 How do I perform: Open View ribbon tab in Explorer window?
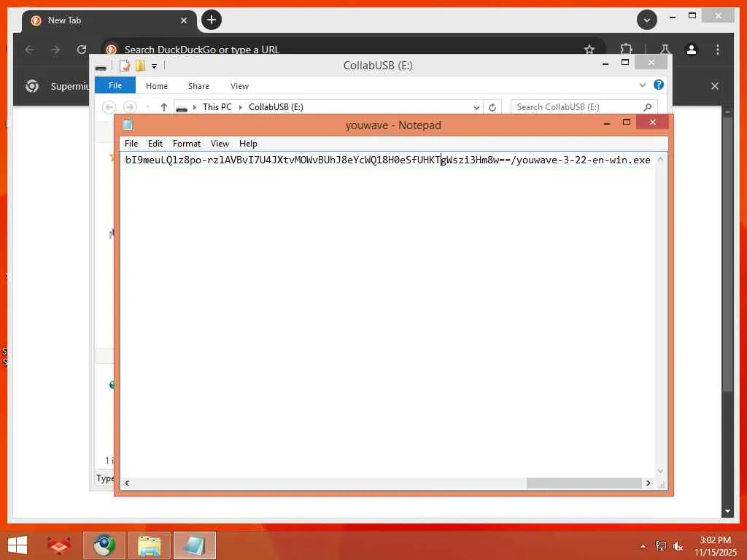coord(239,86)
